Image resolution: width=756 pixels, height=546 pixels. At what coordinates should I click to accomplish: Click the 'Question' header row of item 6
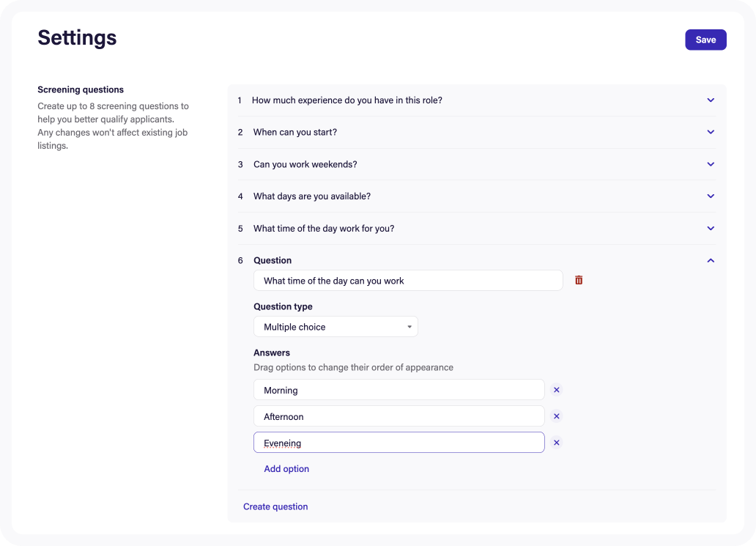point(273,260)
